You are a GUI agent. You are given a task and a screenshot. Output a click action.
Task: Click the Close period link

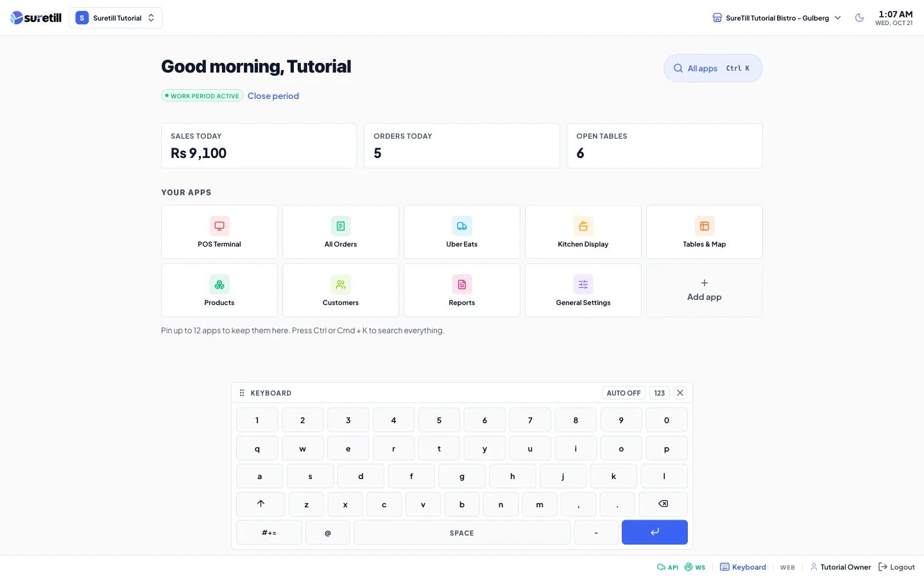click(273, 96)
